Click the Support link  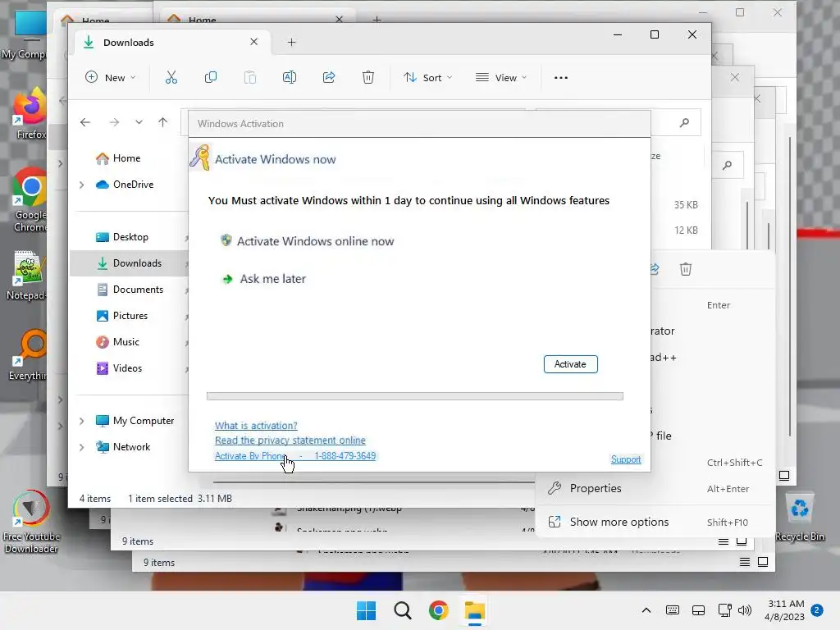(626, 459)
